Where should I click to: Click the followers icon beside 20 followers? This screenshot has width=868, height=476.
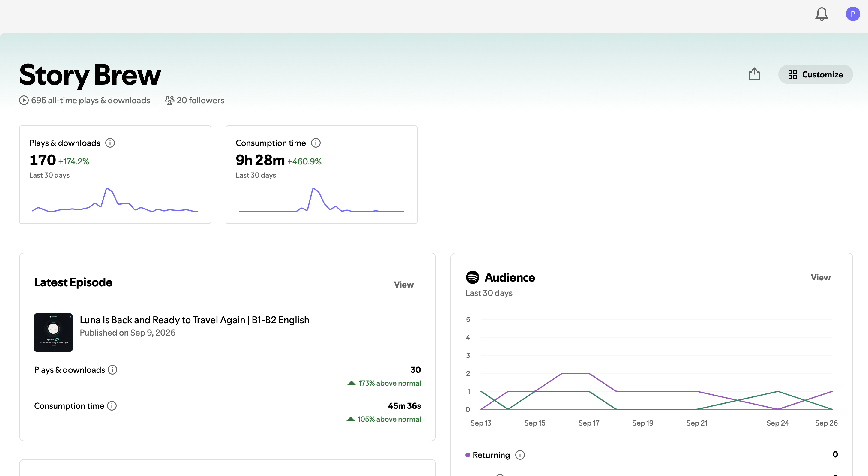tap(169, 101)
